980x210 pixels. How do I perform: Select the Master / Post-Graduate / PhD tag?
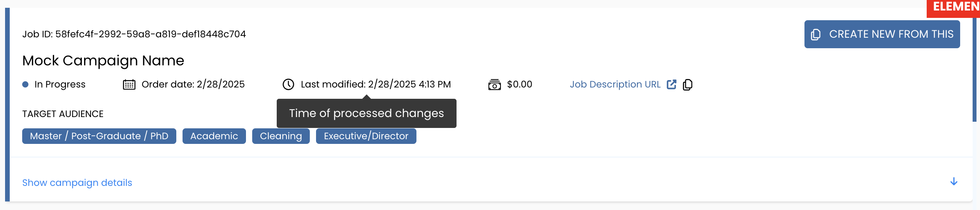point(99,136)
